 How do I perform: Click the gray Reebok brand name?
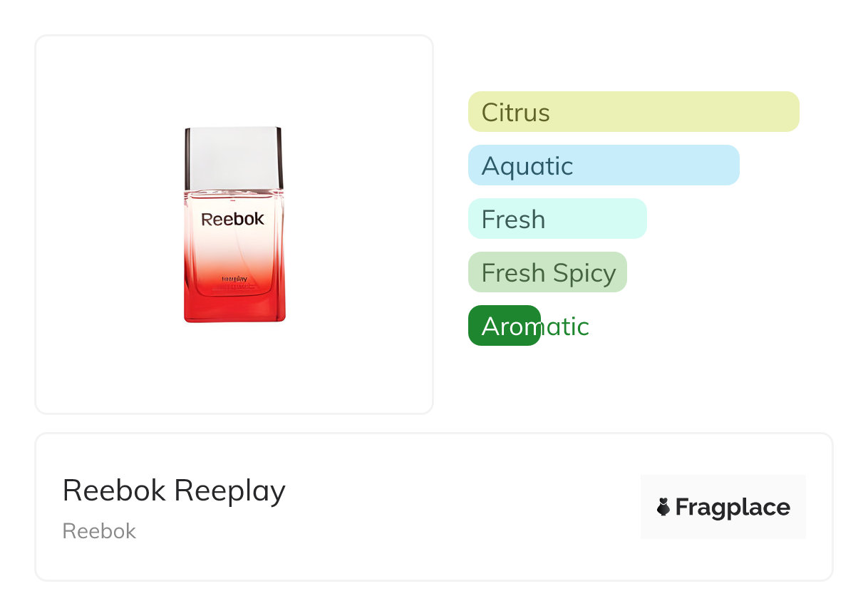coord(99,531)
